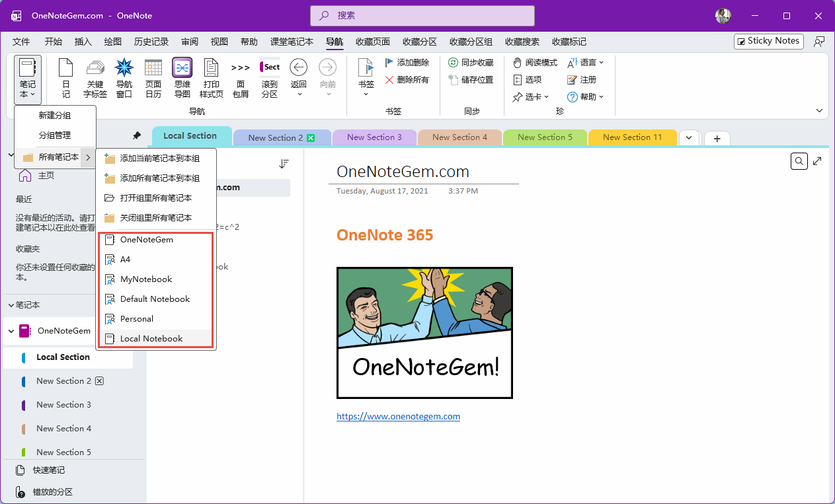Pin the navigation pane
The width and height of the screenshot is (835, 504).
[137, 136]
